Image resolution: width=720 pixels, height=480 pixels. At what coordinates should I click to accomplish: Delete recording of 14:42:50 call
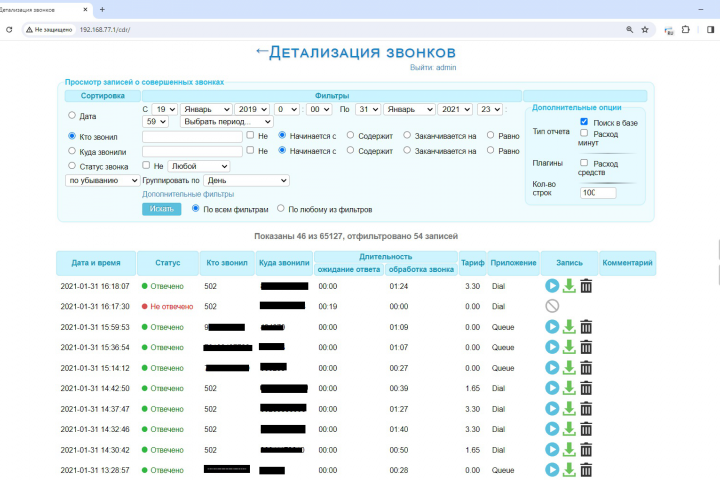pyautogui.click(x=586, y=388)
